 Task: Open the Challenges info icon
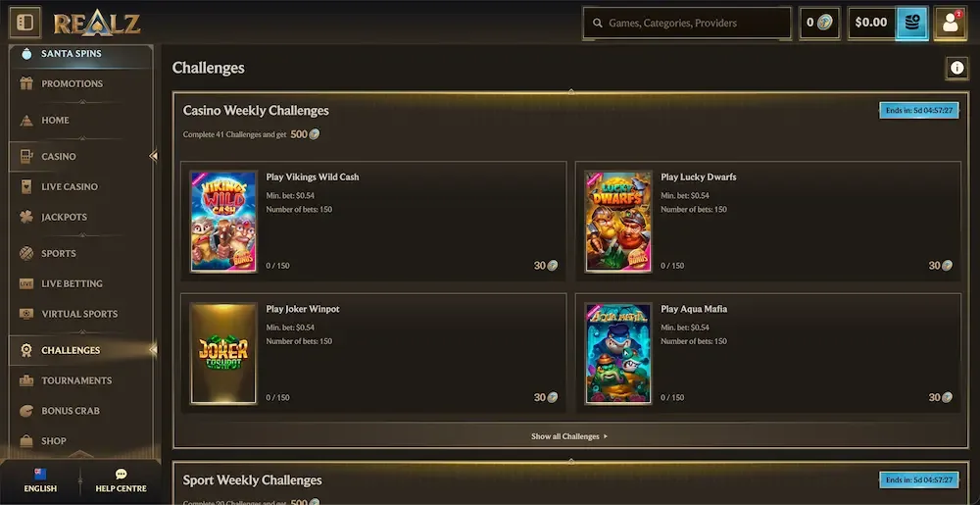(956, 68)
